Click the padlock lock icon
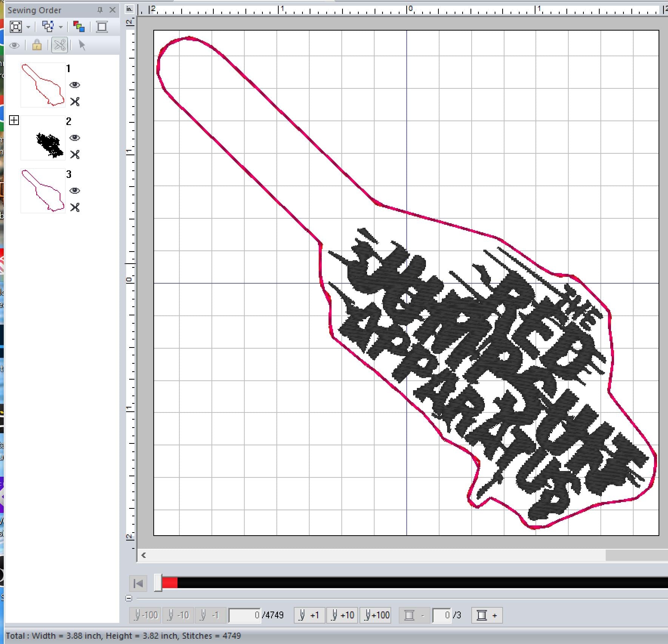This screenshot has height=644, width=668. 37,45
